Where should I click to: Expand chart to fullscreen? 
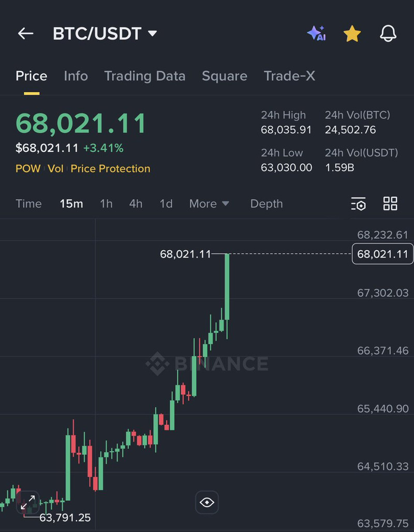[x=28, y=501]
